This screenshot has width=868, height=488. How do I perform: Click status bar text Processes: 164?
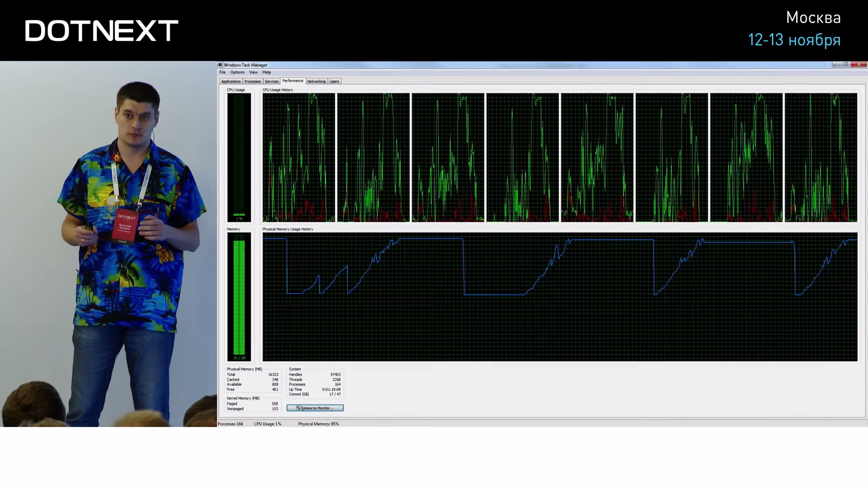(231, 424)
